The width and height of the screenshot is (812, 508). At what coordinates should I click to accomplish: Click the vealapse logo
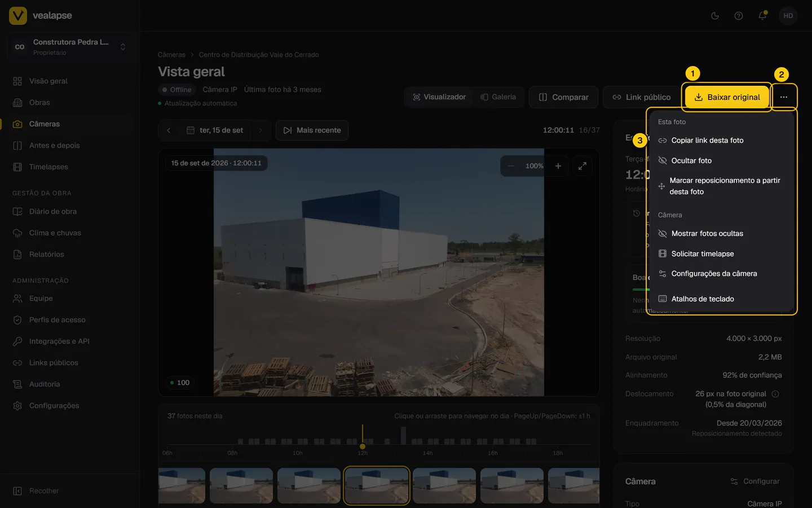[x=41, y=16]
